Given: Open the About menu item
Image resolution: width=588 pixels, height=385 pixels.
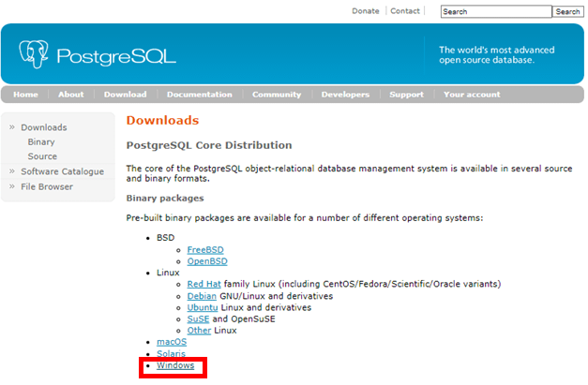Looking at the screenshot, I should click(71, 95).
